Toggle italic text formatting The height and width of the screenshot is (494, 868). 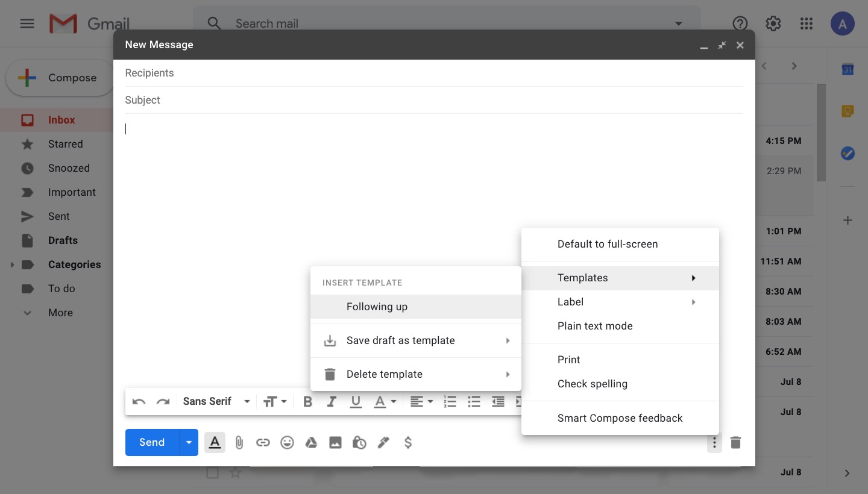(332, 402)
